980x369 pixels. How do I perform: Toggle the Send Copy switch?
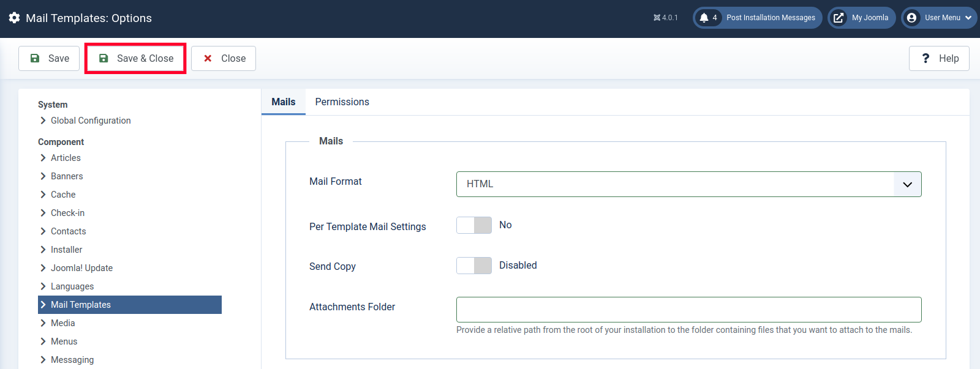tap(474, 266)
